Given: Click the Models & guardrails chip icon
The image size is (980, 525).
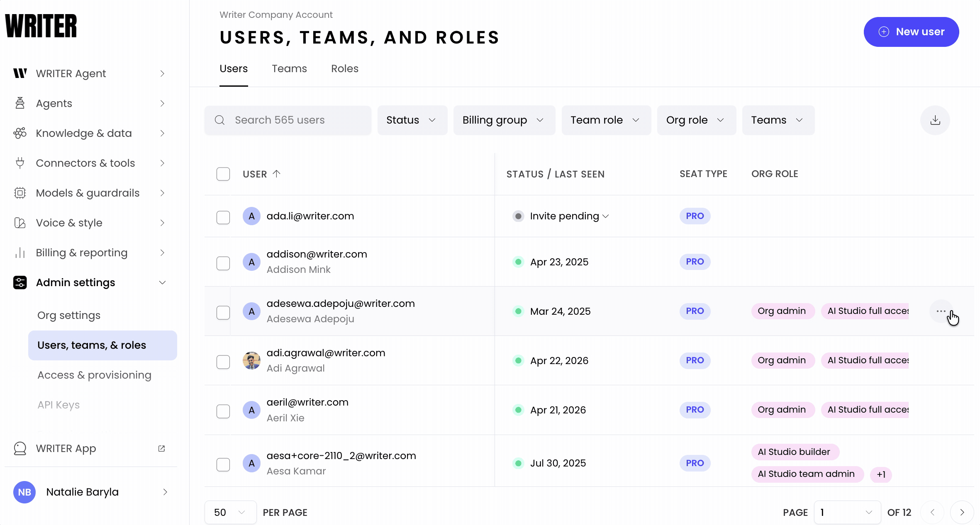Looking at the screenshot, I should pyautogui.click(x=20, y=193).
